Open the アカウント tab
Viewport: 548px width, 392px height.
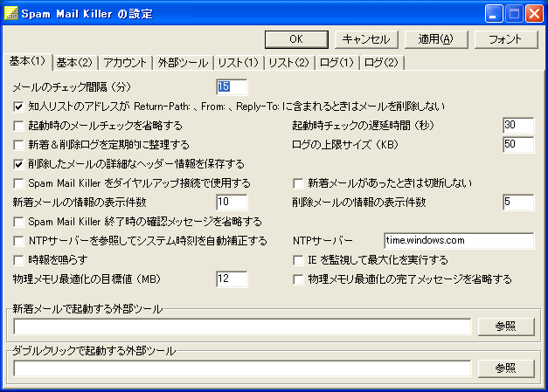[x=125, y=63]
